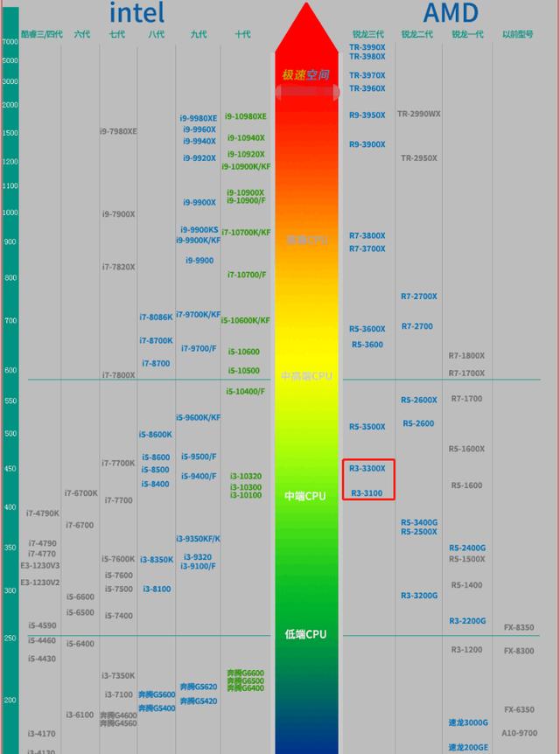560x754 pixels.
Task: Click the FX-8350 entry
Action: click(519, 627)
